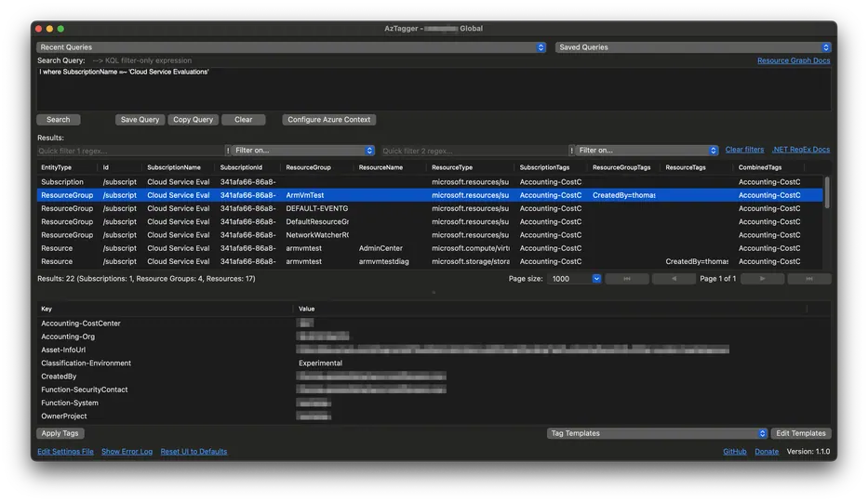The width and height of the screenshot is (868, 502).
Task: Select the Accounting-CostCenter tag key
Action: (81, 324)
